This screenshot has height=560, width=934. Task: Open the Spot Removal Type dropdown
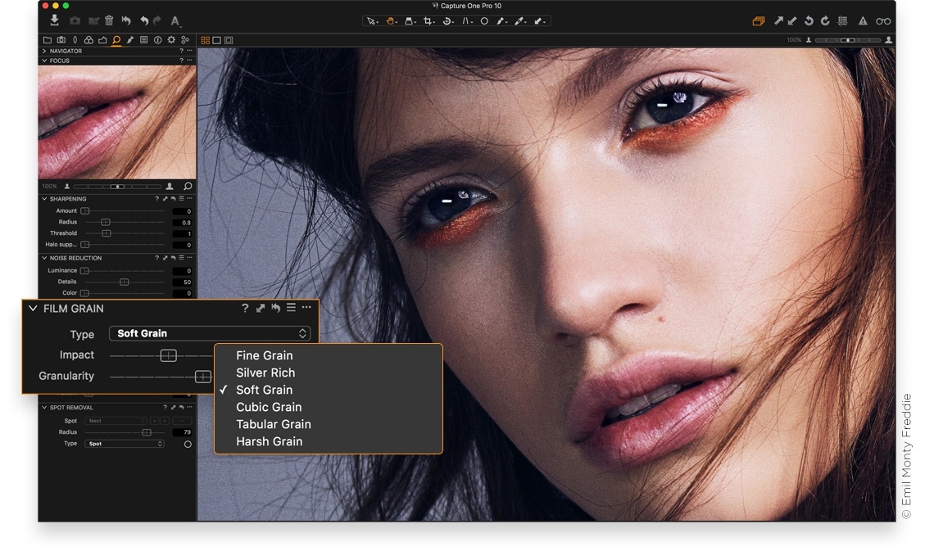pos(125,444)
